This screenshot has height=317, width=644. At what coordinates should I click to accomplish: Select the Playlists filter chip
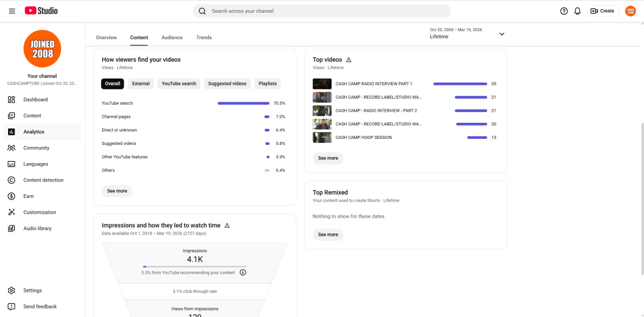(268, 84)
